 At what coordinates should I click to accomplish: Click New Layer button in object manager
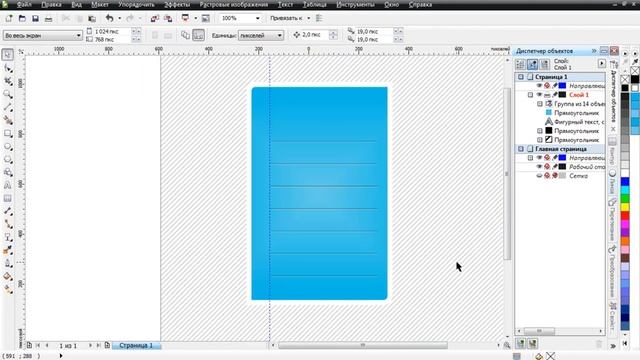(520, 344)
